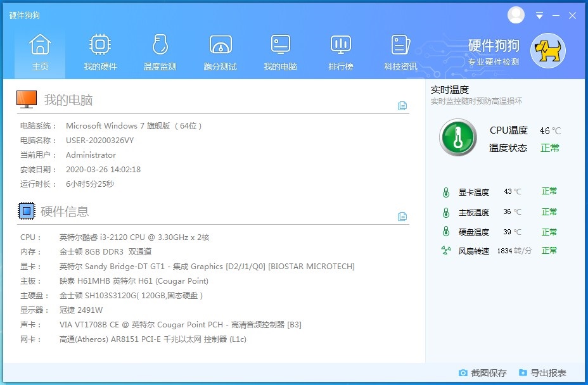Open 跑分测试 benchmark page
The image size is (588, 385).
pyautogui.click(x=220, y=52)
